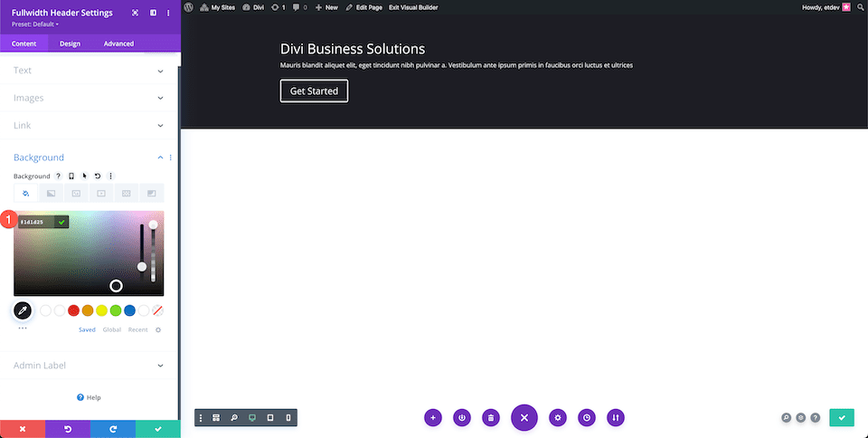Switch to phone preview mode
The image size is (868, 438).
(288, 417)
